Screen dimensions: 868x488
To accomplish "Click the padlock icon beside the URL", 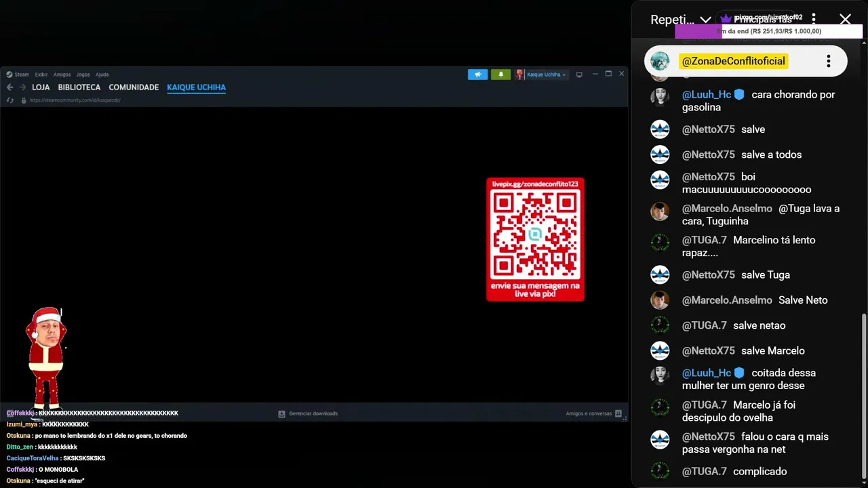I will tap(24, 100).
